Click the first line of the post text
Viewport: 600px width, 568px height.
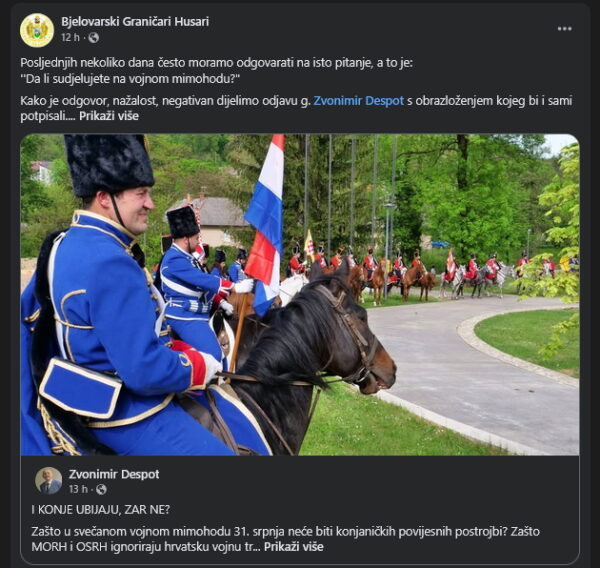point(217,63)
